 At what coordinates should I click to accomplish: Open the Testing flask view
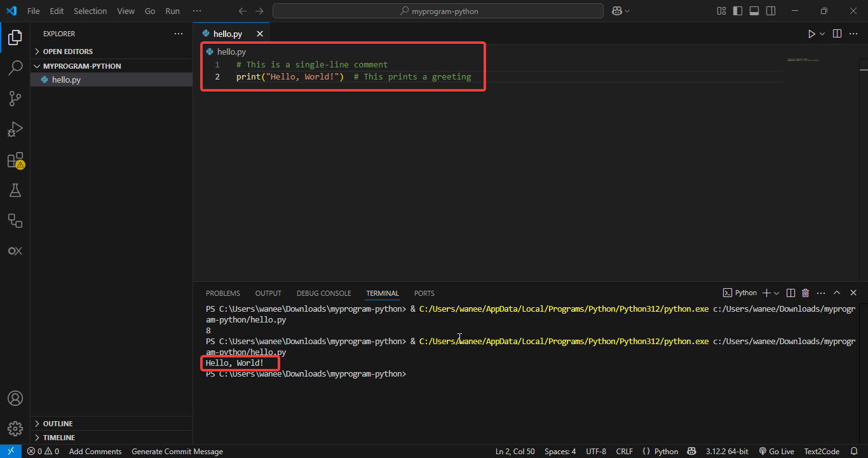(15, 190)
